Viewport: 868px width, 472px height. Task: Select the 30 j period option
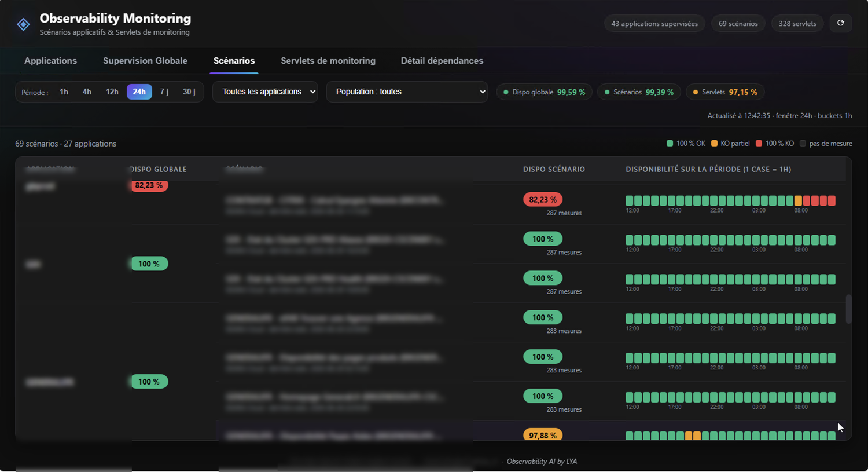tap(189, 92)
